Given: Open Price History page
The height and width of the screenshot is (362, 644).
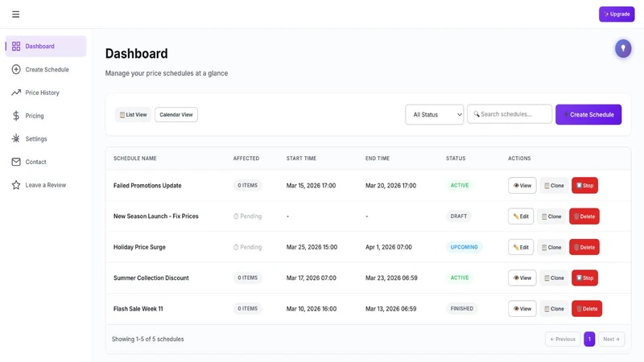Looking at the screenshot, I should click(46, 93).
